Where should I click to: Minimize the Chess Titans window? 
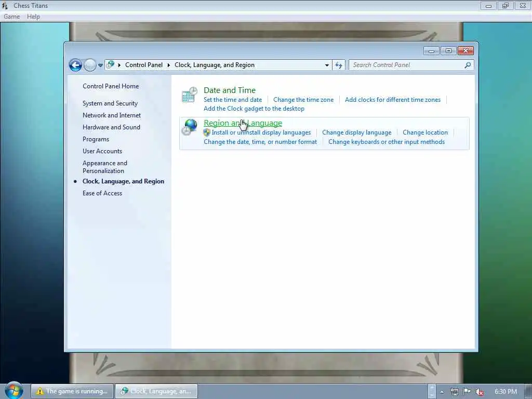coord(488,6)
